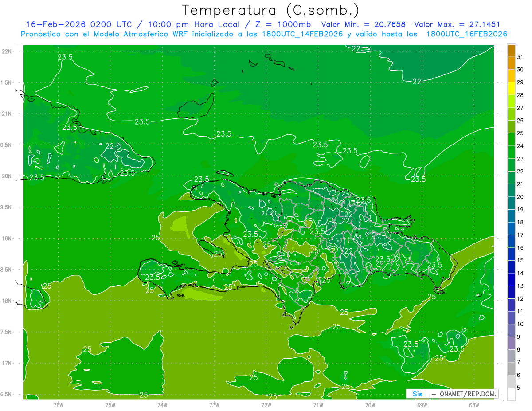Screen dimensions: 532x411
Task: Pick the color bar segment between 24 and 25
Action: coord(511,140)
